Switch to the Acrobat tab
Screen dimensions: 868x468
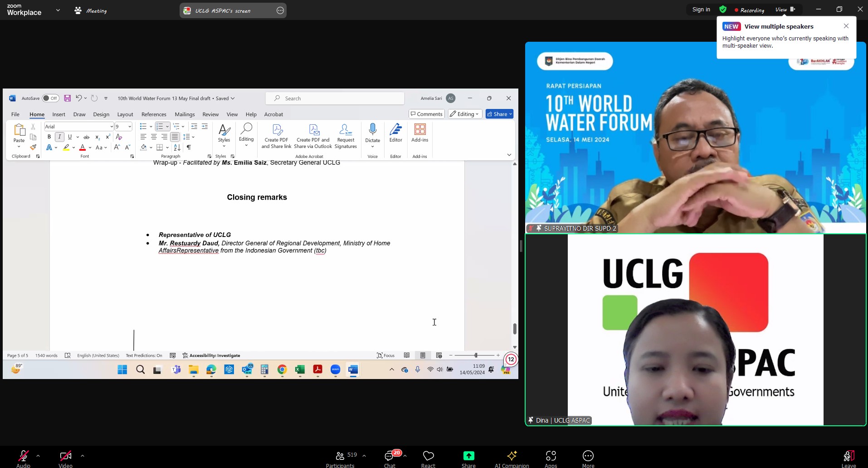pos(273,114)
